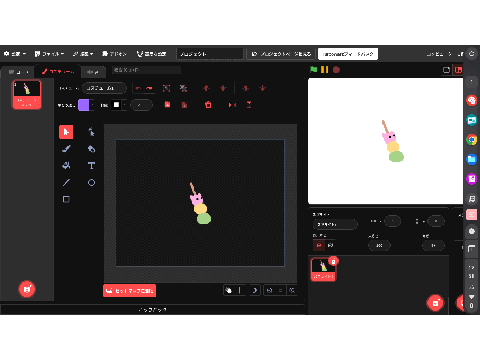Paste the copied shape
Screen dimensions: 480x360
click(x=184, y=105)
